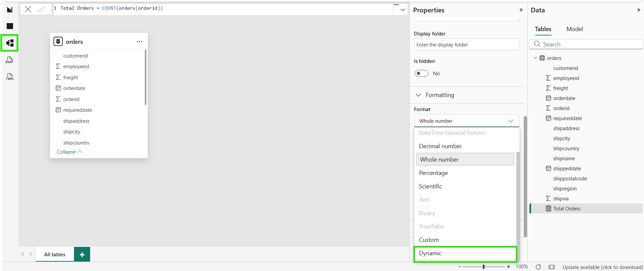Select orderdate in Data pane
This screenshot has height=271, width=644.
tap(564, 98)
